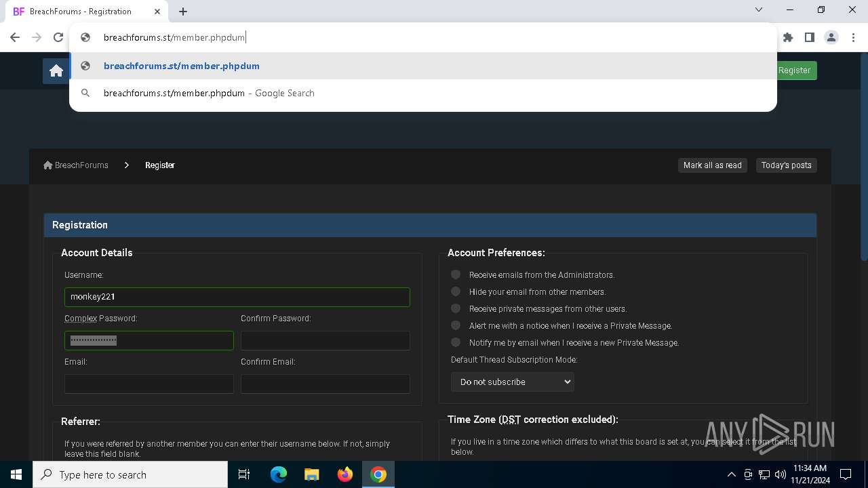Open the network tray icon
The height and width of the screenshot is (488, 868).
pyautogui.click(x=764, y=474)
